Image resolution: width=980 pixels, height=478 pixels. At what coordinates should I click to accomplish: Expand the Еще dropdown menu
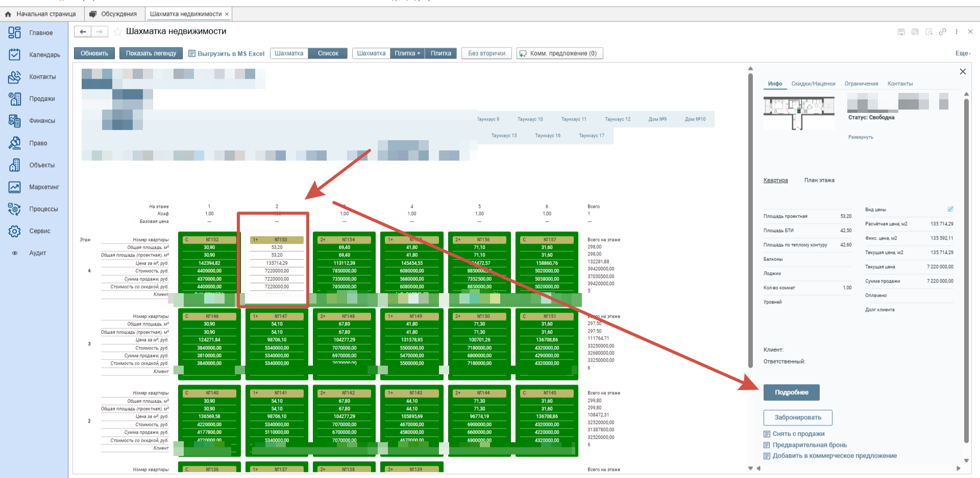[962, 54]
